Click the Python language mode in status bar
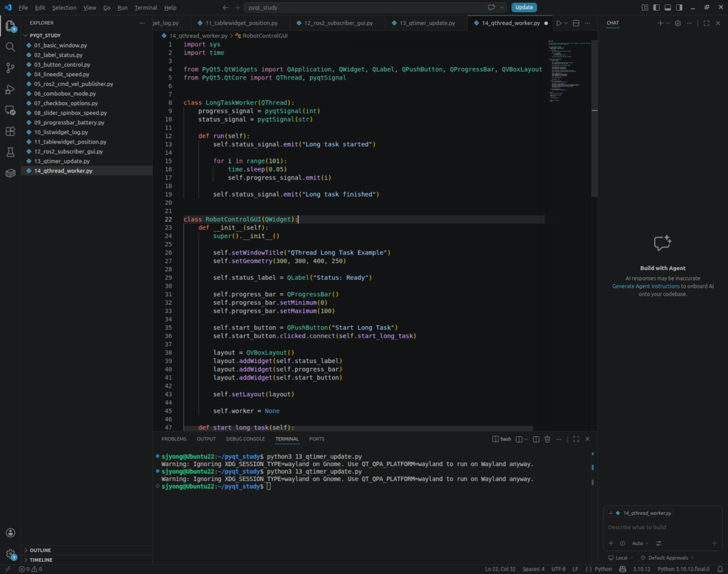This screenshot has width=728, height=574. click(603, 569)
